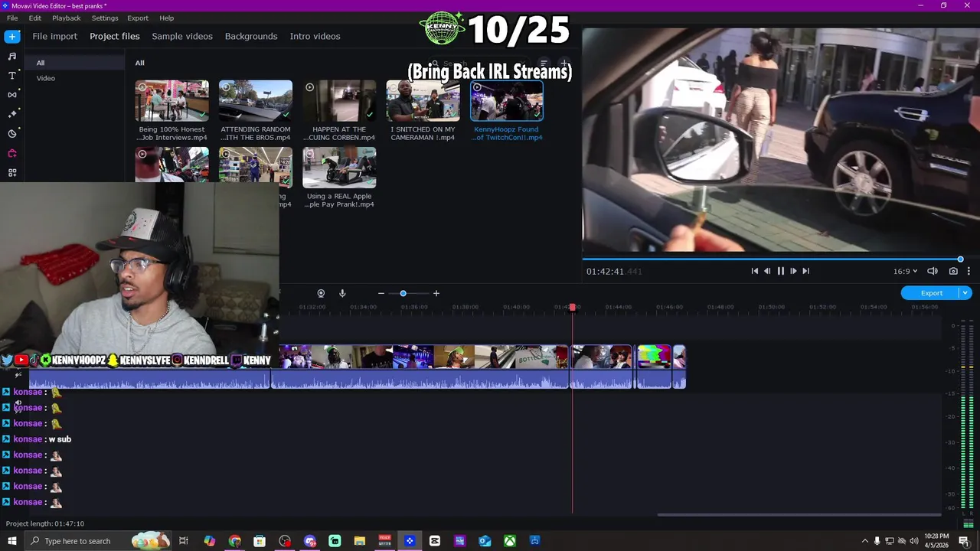Open the Titles text tool

pos(11,75)
